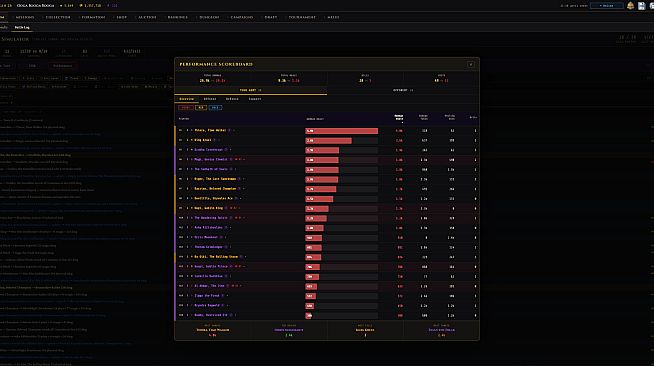Open the notifications bell icon
Image resolution: width=654 pixels, height=366 pixels.
click(x=630, y=5)
